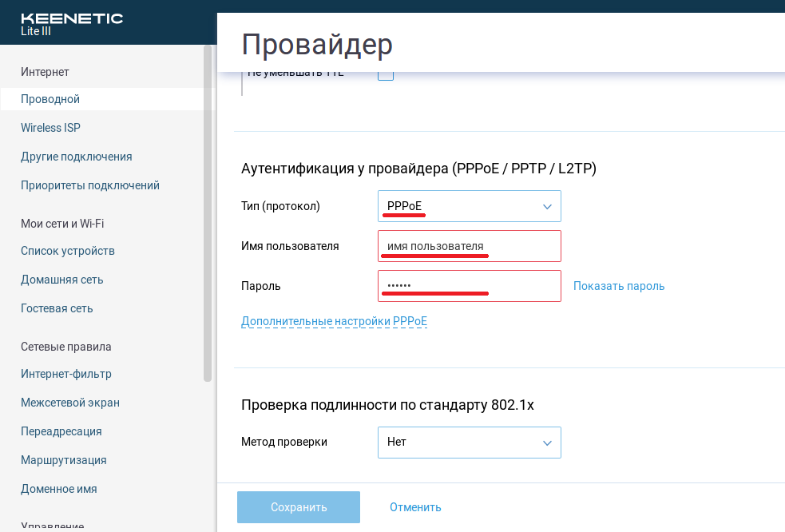Open Список устройств page
Viewport: 785px width, 532px height.
click(68, 251)
